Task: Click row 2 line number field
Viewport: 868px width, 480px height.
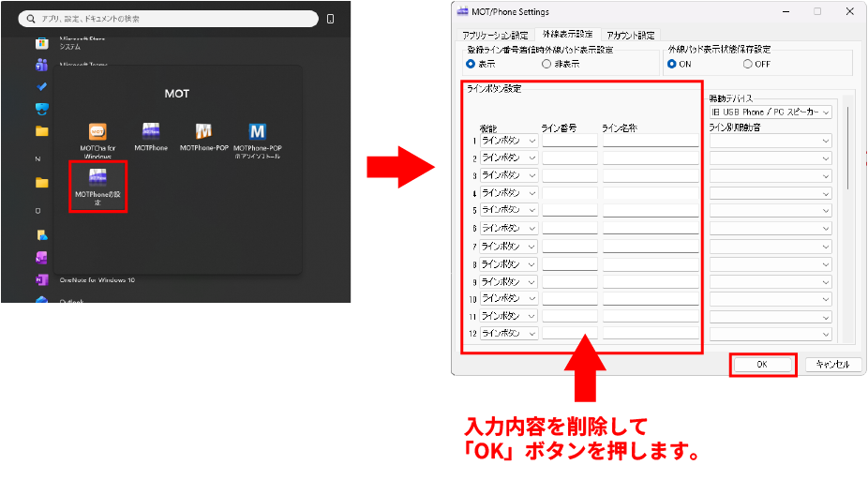Action: tap(570, 158)
